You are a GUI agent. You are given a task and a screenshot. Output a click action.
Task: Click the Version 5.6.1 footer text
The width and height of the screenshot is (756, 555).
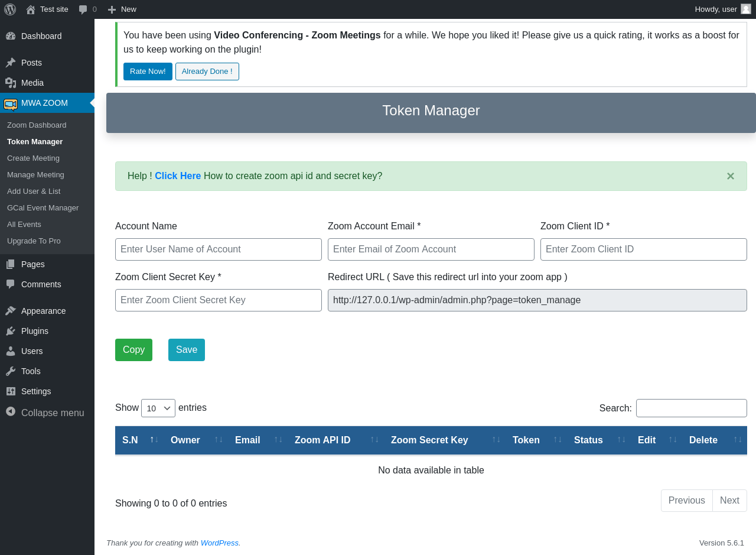click(x=722, y=543)
